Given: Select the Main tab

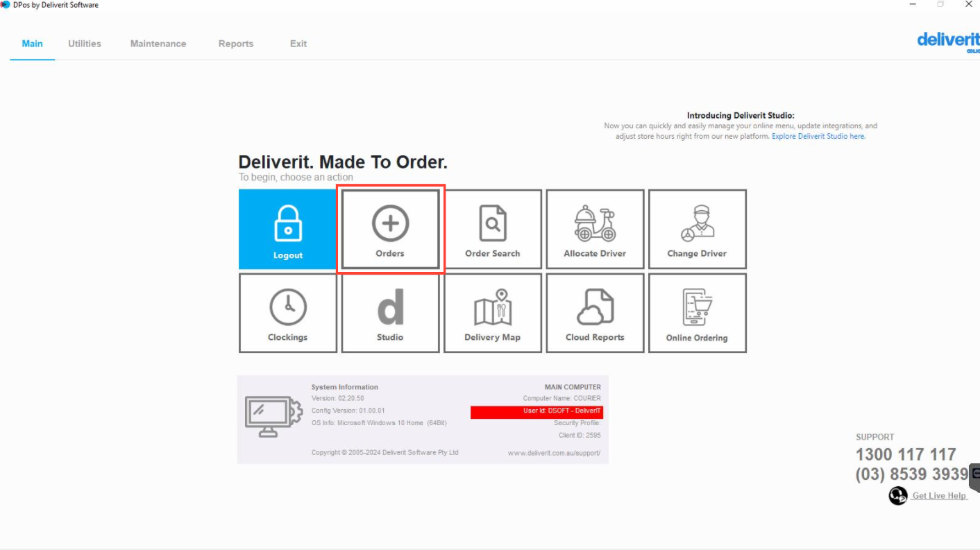Looking at the screenshot, I should (x=32, y=44).
